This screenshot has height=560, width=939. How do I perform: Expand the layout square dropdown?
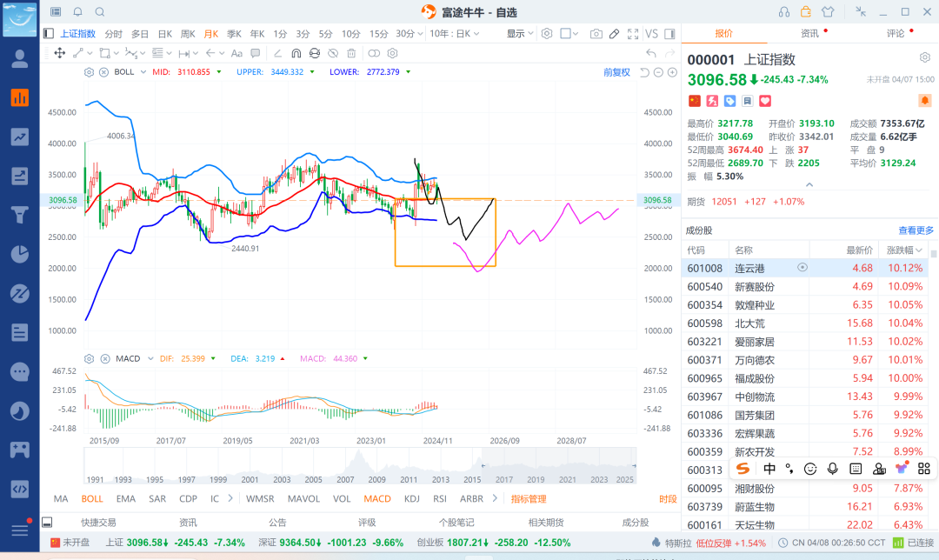tap(576, 34)
